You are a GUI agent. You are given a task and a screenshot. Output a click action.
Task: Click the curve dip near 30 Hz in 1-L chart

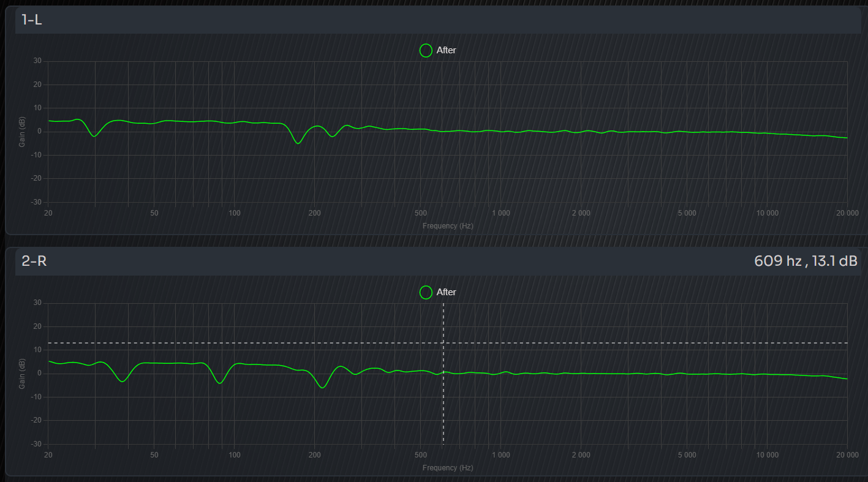[94, 136]
